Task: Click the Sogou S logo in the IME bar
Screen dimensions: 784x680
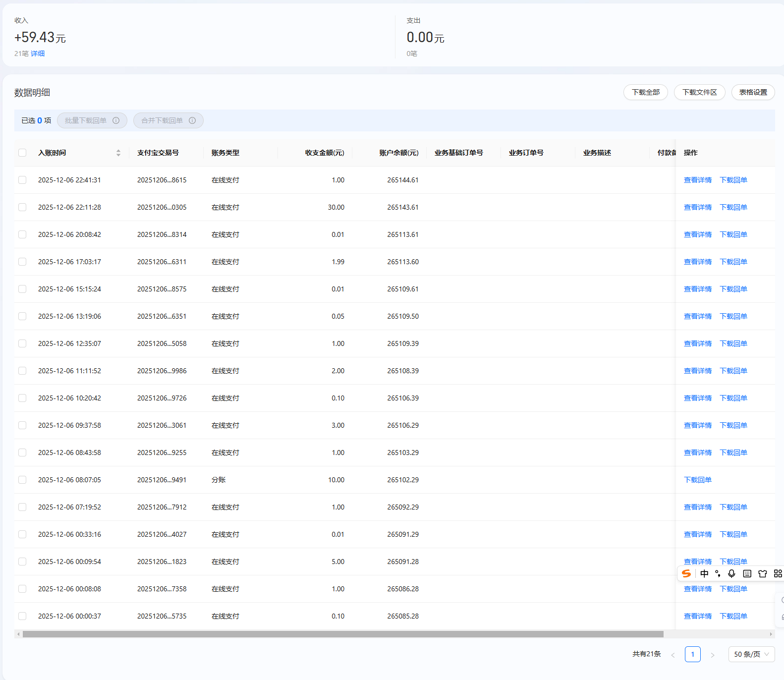Action: (686, 573)
